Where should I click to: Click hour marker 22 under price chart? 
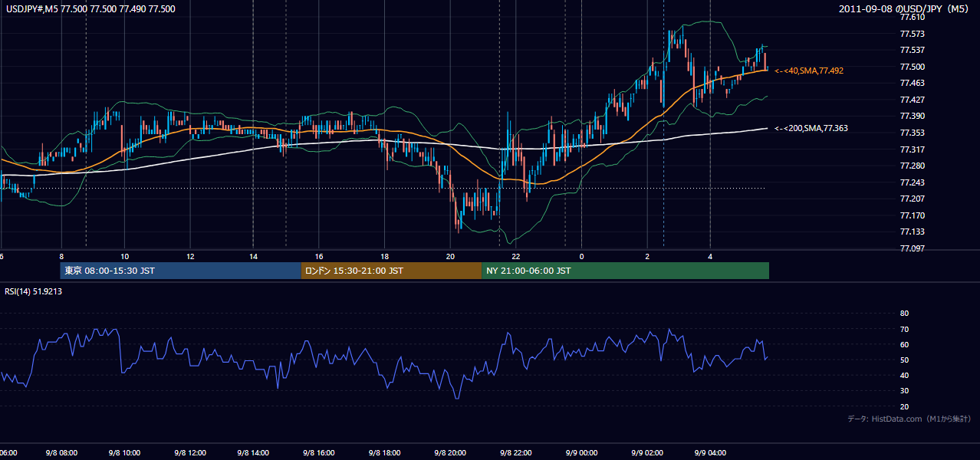pyautogui.click(x=516, y=257)
